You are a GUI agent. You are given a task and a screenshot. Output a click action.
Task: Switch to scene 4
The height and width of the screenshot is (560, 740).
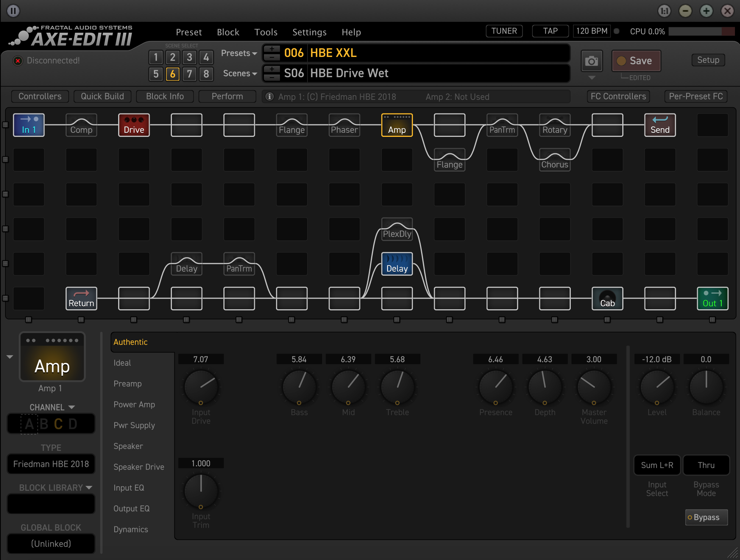pos(206,57)
